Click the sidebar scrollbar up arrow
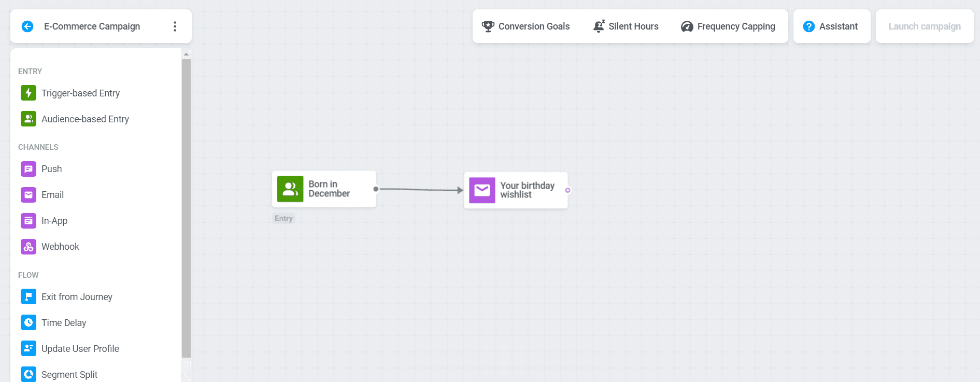Image resolution: width=980 pixels, height=382 pixels. click(x=186, y=54)
